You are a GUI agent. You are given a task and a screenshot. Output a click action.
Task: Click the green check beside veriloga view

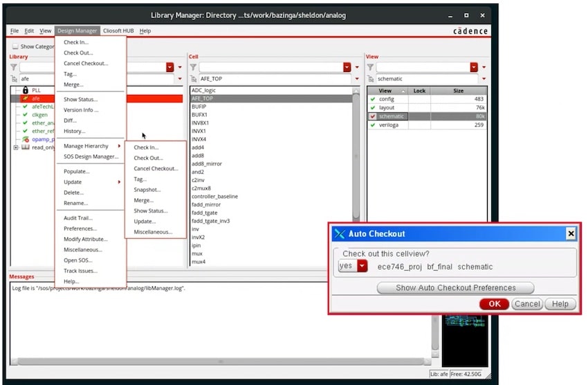(373, 125)
